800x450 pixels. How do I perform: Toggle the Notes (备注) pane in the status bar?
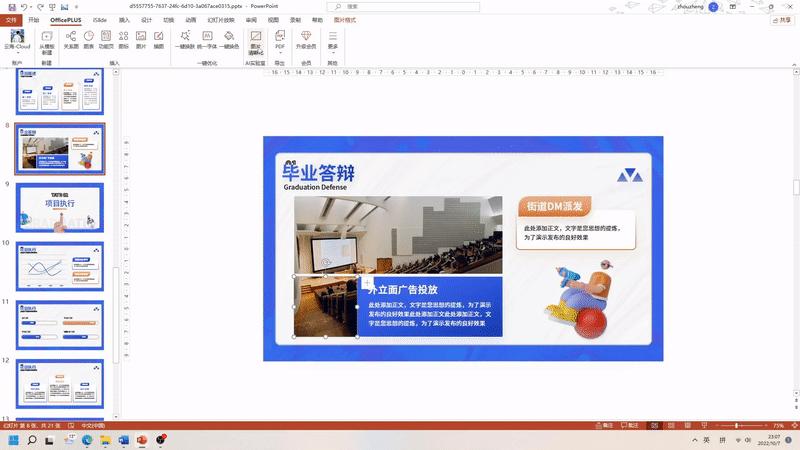604,425
